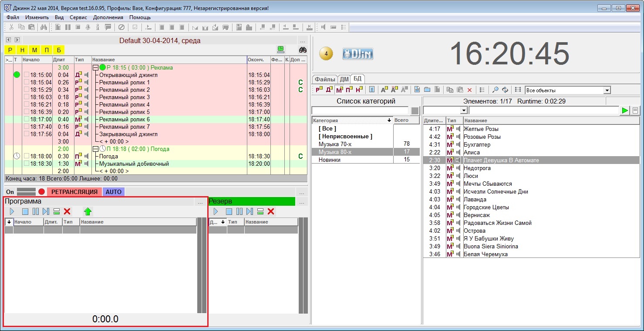Switch to the Файлы tab

pyautogui.click(x=325, y=79)
